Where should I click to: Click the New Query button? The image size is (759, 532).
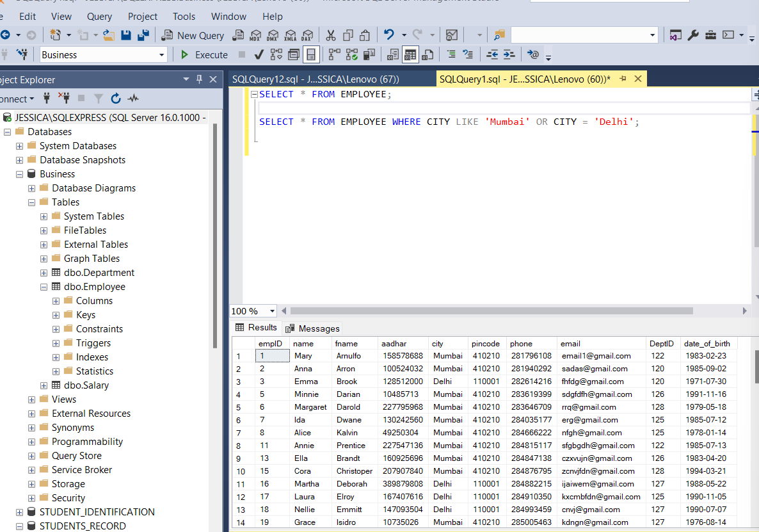point(193,35)
